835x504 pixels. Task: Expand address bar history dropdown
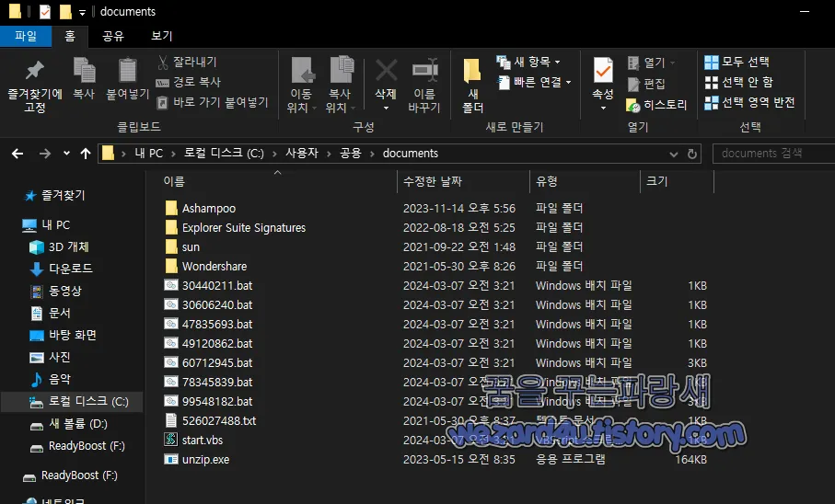click(674, 154)
